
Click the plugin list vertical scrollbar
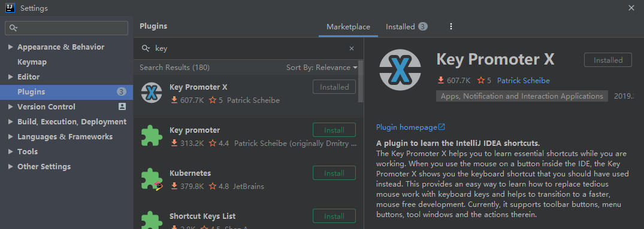point(361,82)
